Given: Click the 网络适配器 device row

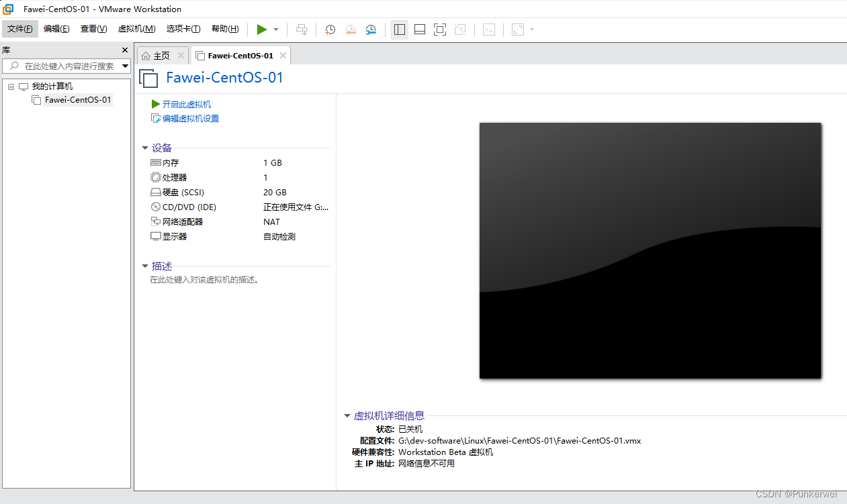Looking at the screenshot, I should click(x=240, y=222).
